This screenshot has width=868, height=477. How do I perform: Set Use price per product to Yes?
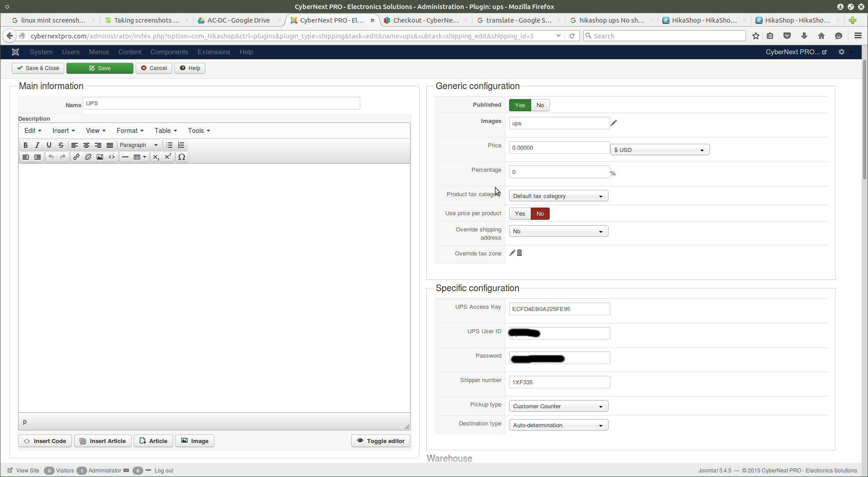coord(520,214)
